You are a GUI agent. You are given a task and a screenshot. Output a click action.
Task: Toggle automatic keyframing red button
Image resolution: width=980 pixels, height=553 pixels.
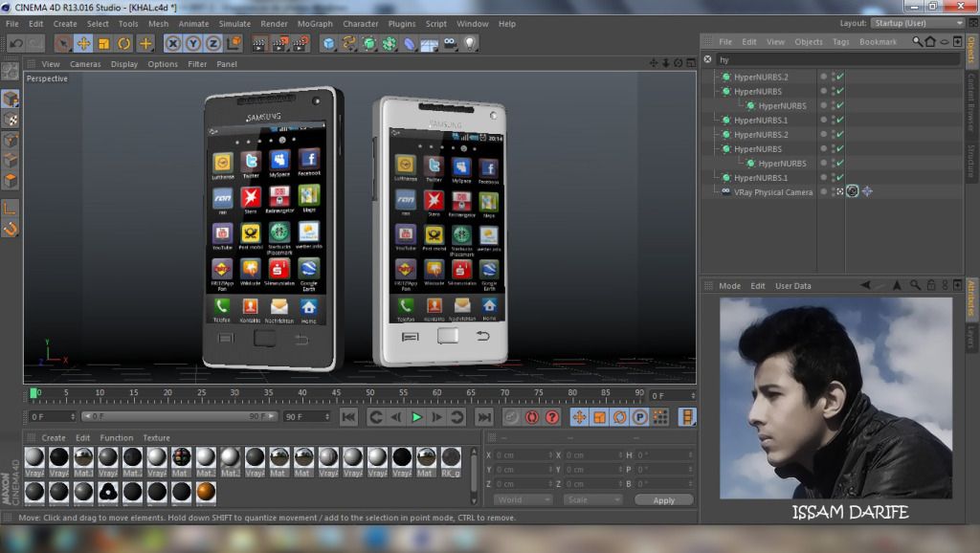[532, 417]
